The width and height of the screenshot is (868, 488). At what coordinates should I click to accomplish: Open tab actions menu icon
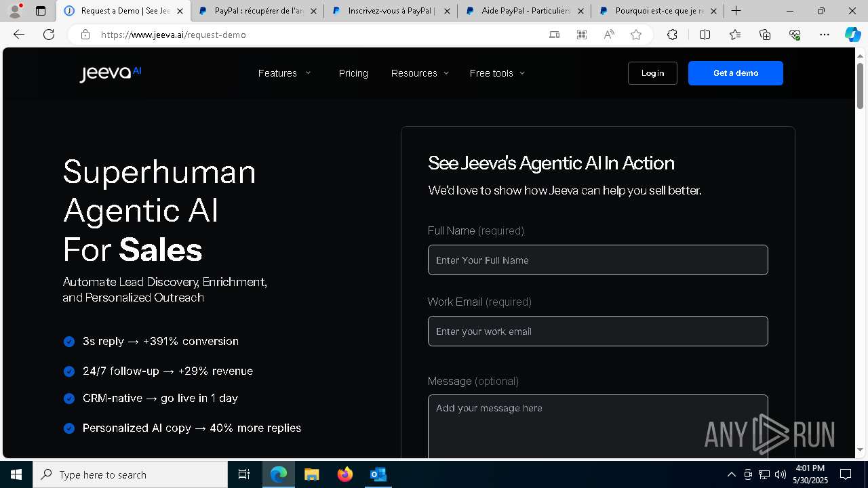(x=41, y=11)
